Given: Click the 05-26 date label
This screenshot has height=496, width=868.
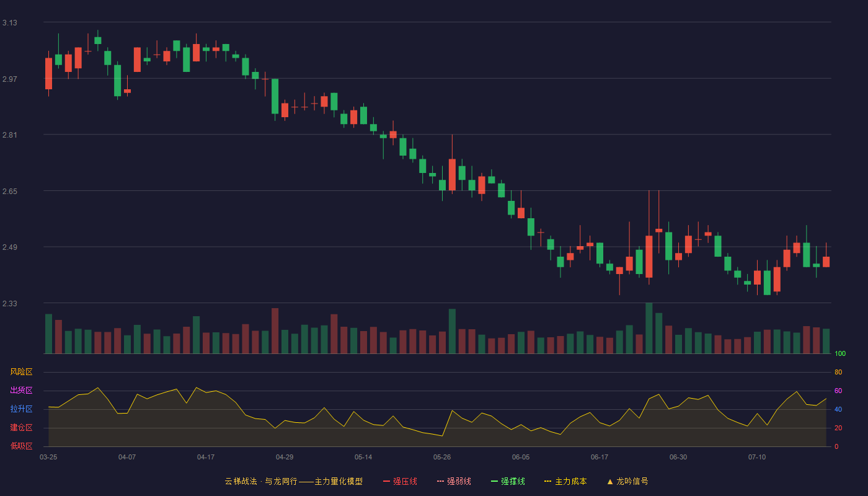Looking at the screenshot, I should 442,457.
